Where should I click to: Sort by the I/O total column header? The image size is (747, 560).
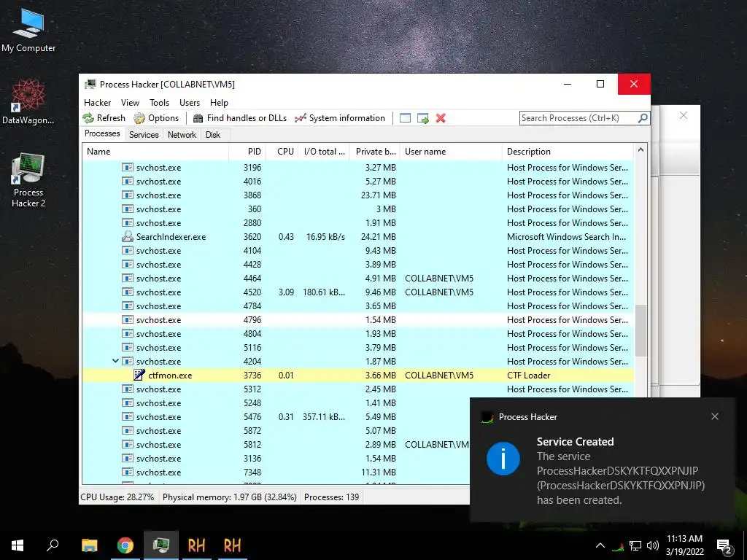coord(324,152)
